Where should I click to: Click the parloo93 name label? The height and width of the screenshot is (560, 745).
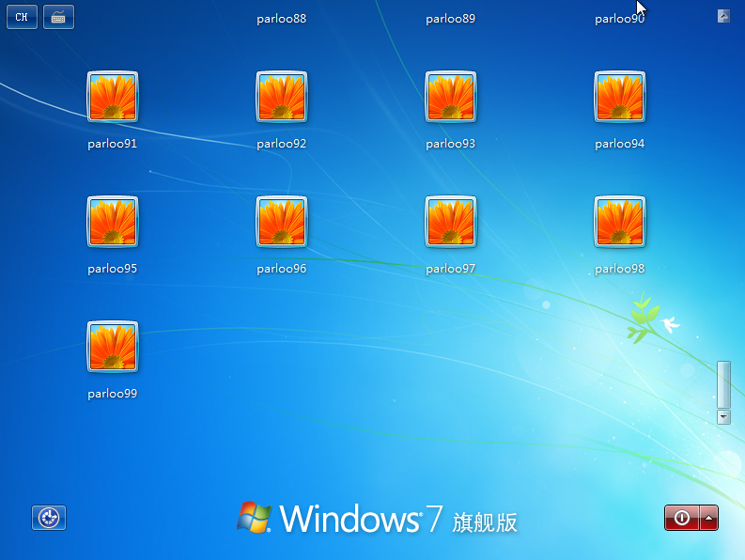tap(451, 144)
